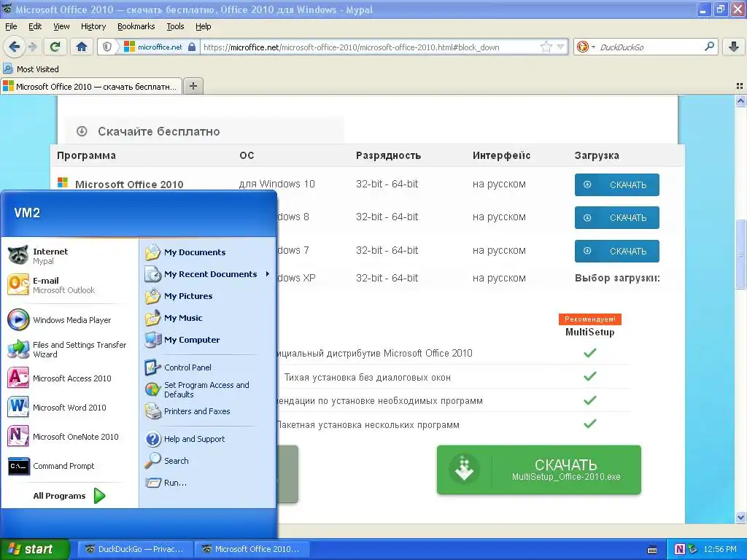Launch Internet Mypal from Start menu
The image size is (747, 560).
tap(69, 256)
